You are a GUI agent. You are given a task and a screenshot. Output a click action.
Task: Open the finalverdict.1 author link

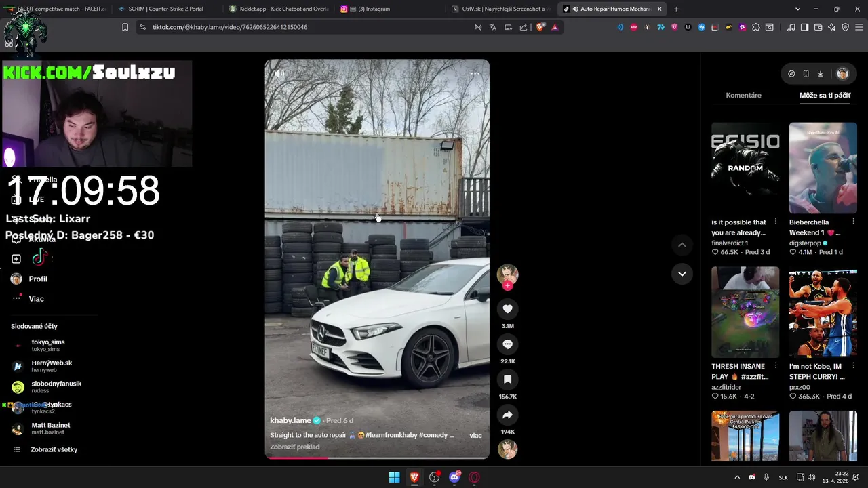(730, 243)
